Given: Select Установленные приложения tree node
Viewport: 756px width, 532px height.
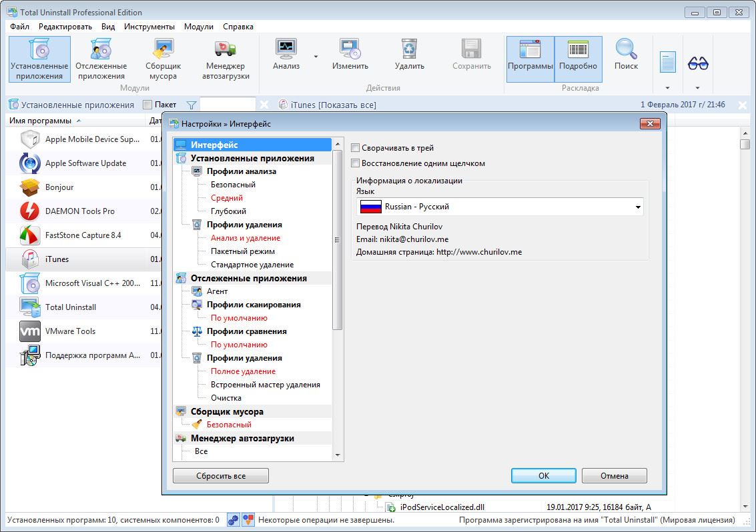Looking at the screenshot, I should [x=252, y=158].
